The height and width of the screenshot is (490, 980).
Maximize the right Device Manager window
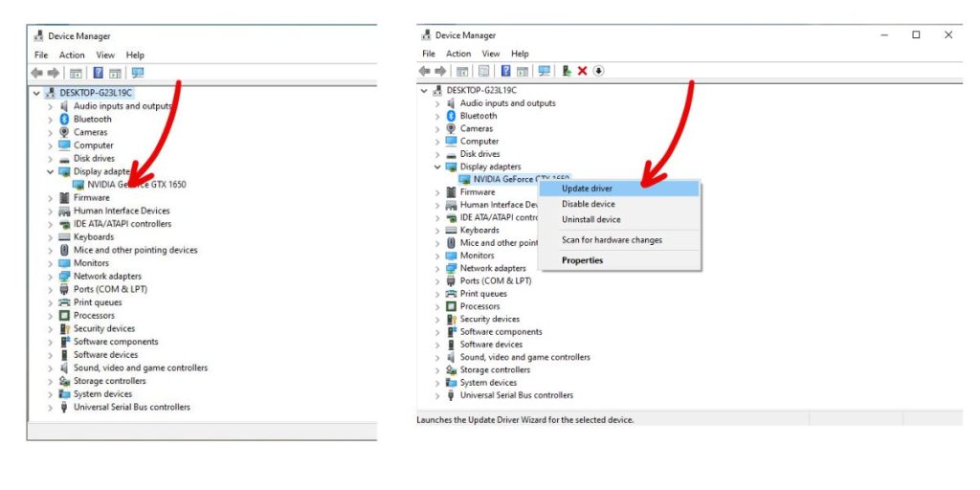click(916, 35)
